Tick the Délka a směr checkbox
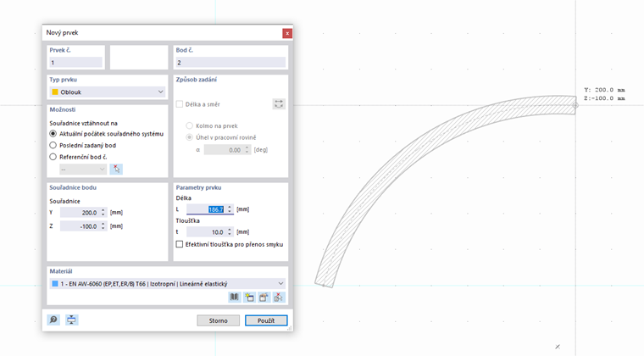This screenshot has width=644, height=356. (x=180, y=104)
